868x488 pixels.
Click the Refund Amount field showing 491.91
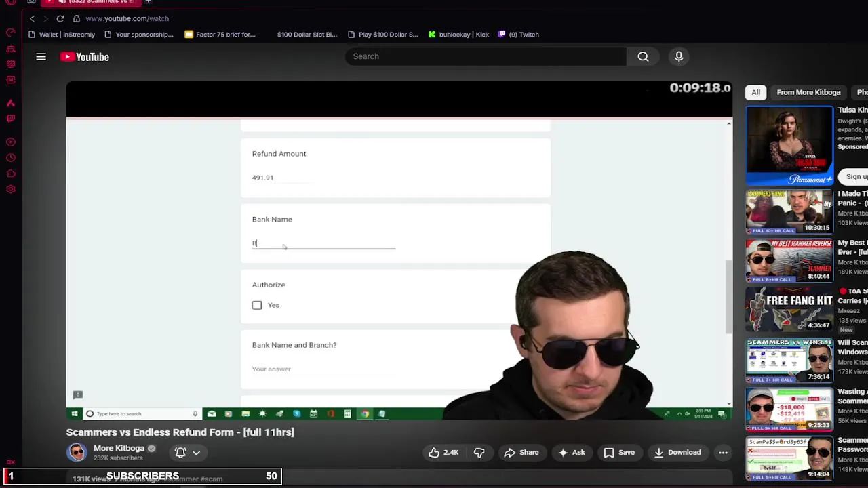[x=281, y=178]
